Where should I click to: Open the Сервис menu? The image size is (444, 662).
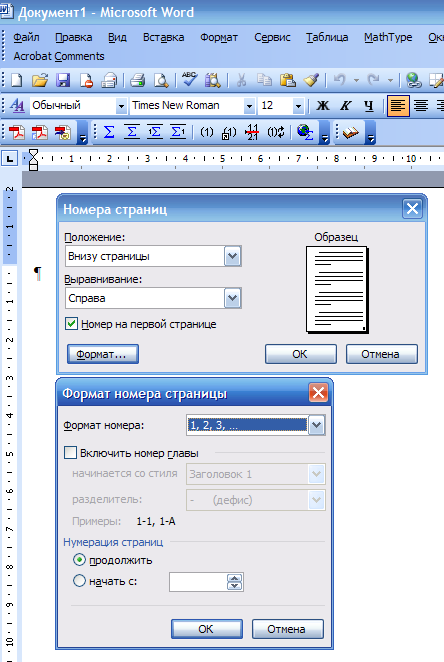(272, 37)
